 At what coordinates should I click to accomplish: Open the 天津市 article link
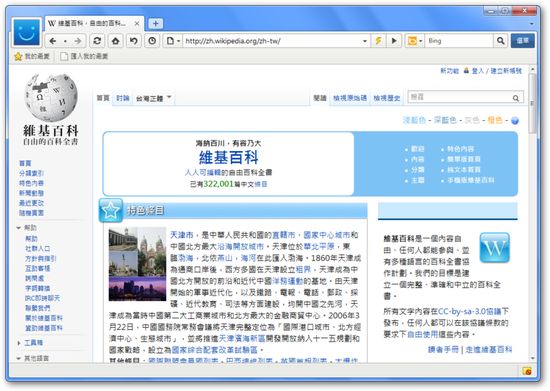(x=182, y=235)
